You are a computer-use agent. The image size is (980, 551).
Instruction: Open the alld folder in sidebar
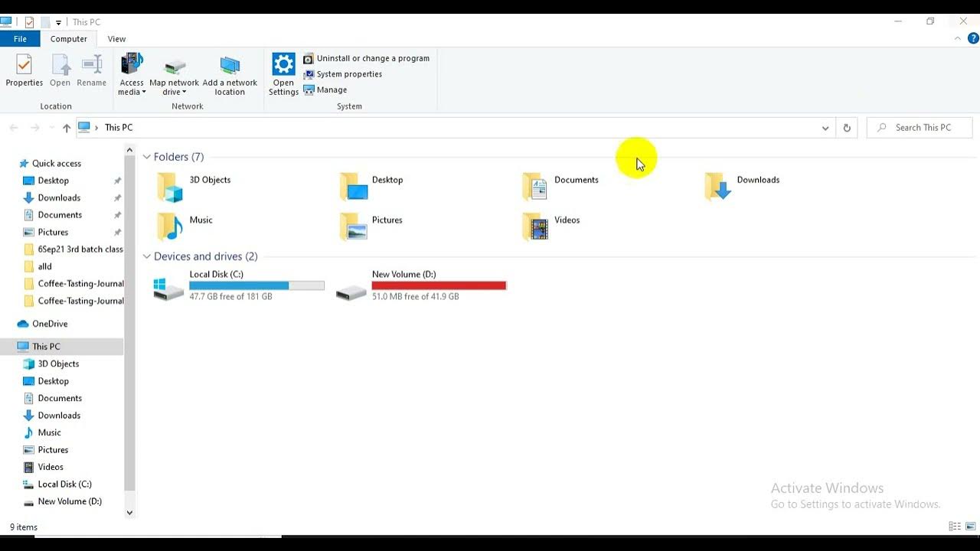click(x=38, y=266)
